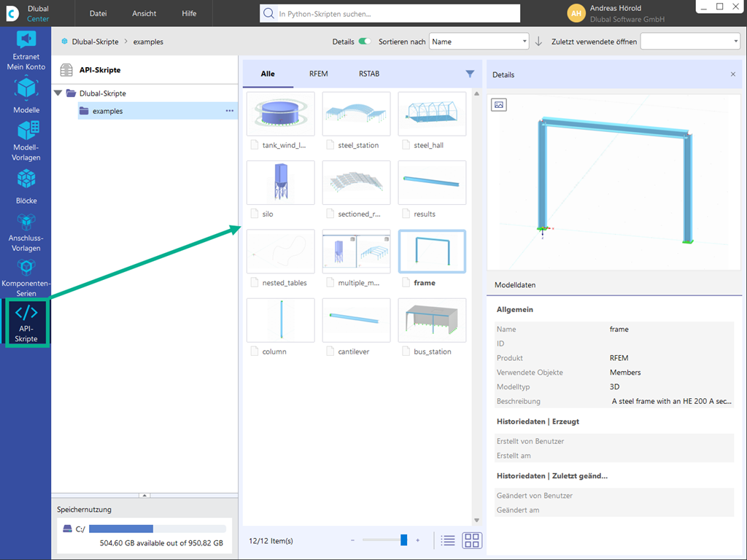The image size is (747, 560).
Task: Click the API-Skripte panel header icon
Action: coord(66,70)
